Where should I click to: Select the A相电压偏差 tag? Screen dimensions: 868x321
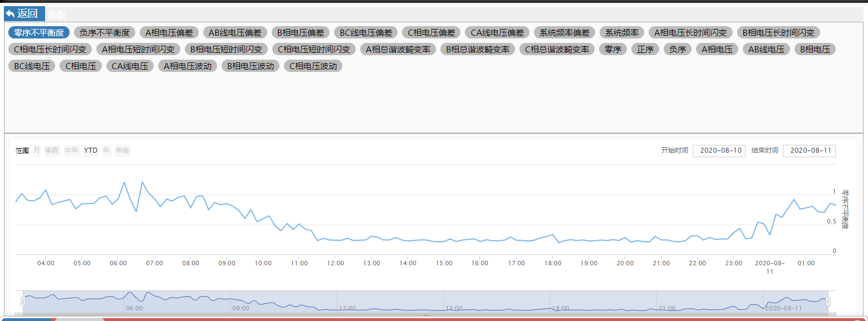point(169,32)
